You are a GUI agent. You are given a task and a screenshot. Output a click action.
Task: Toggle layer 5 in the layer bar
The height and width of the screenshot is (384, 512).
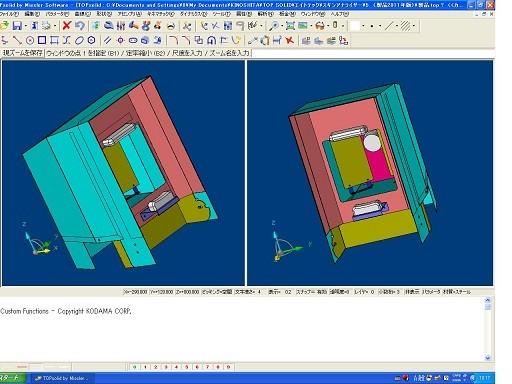(187, 367)
